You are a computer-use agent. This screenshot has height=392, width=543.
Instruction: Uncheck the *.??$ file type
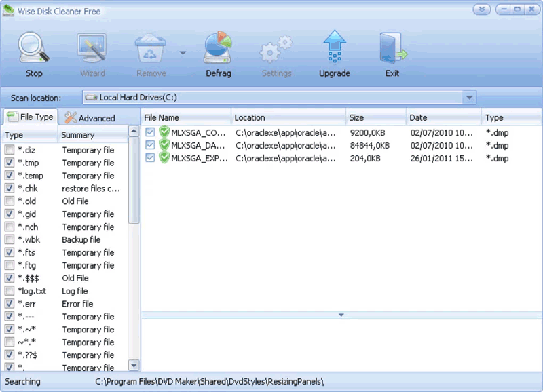tap(10, 355)
